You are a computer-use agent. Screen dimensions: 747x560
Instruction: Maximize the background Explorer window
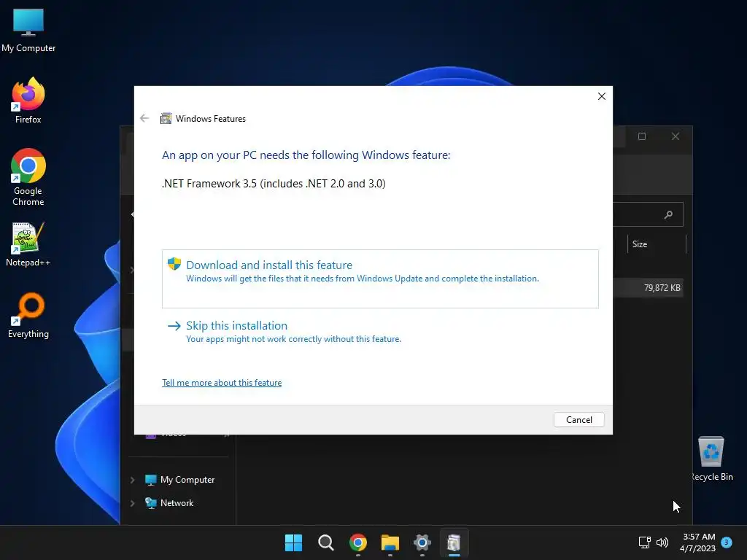click(x=642, y=136)
